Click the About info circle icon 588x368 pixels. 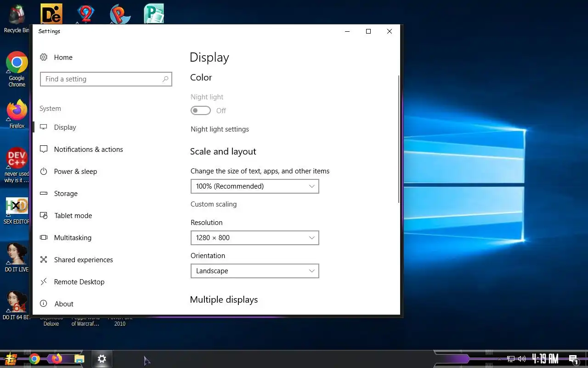pyautogui.click(x=44, y=304)
